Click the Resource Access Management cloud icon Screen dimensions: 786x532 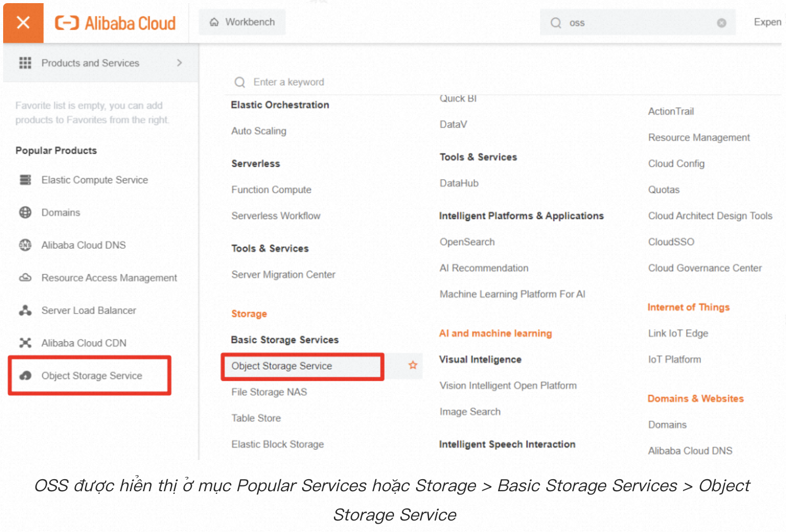(25, 277)
